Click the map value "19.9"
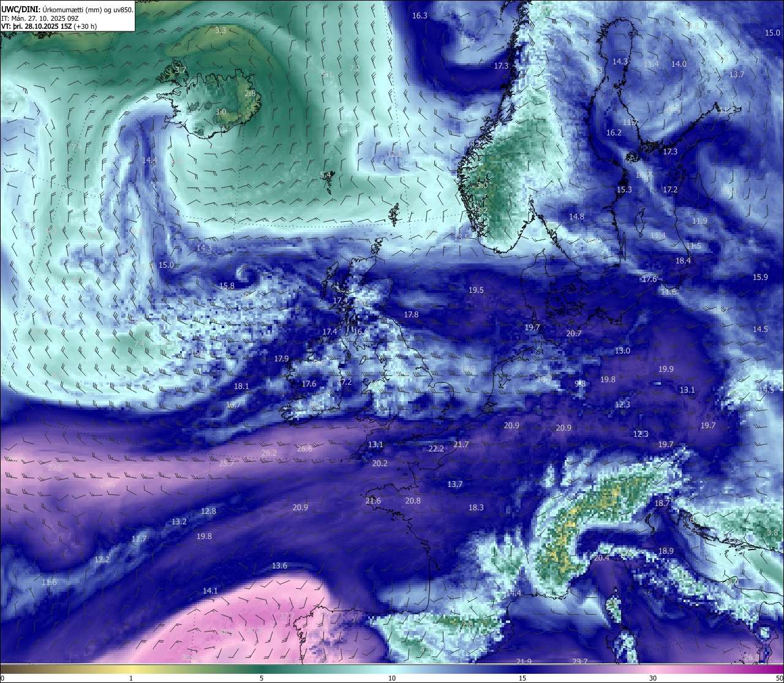This screenshot has width=784, height=683. click(666, 369)
